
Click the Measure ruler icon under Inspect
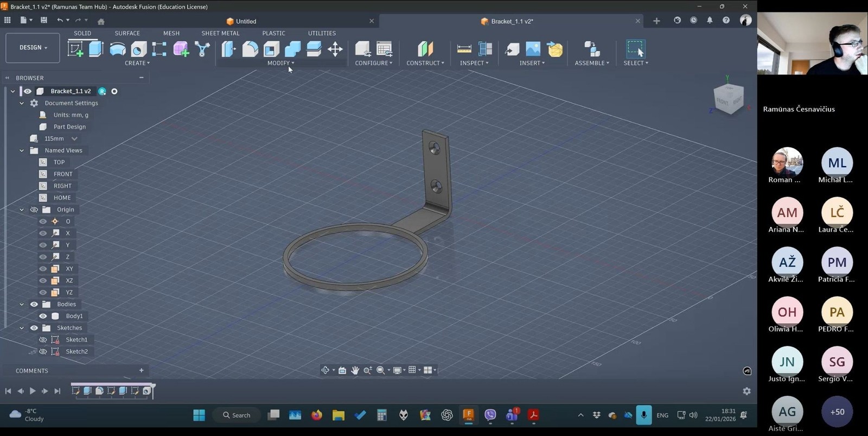pos(464,49)
